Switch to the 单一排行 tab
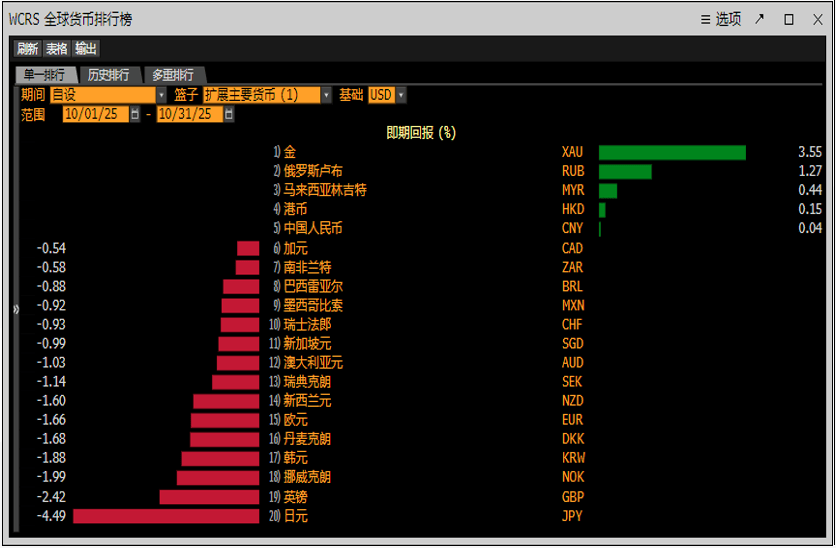This screenshot has height=548, width=836. [45, 75]
